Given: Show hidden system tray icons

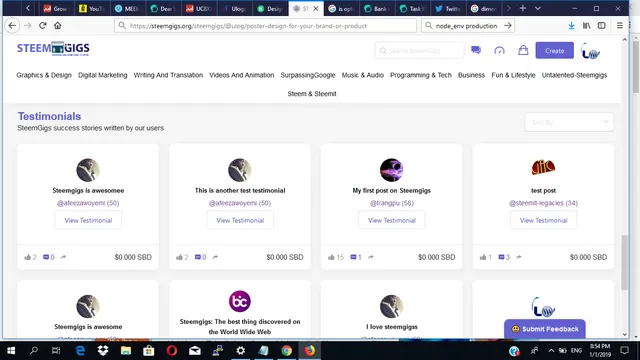Looking at the screenshot, I should [x=551, y=351].
